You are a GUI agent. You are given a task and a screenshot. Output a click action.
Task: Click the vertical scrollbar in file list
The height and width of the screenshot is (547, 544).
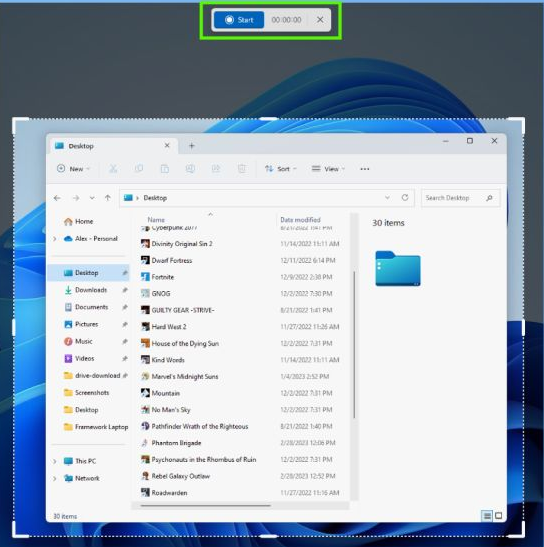click(x=354, y=345)
